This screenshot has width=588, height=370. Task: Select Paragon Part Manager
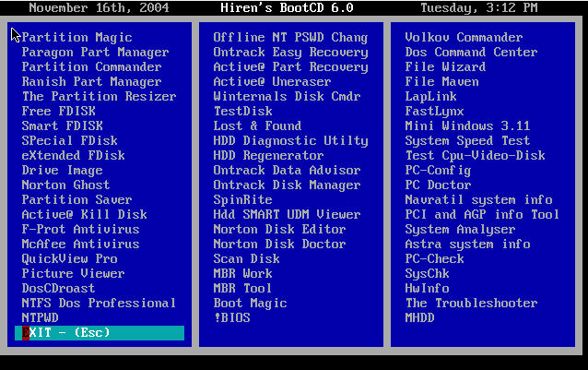(95, 53)
